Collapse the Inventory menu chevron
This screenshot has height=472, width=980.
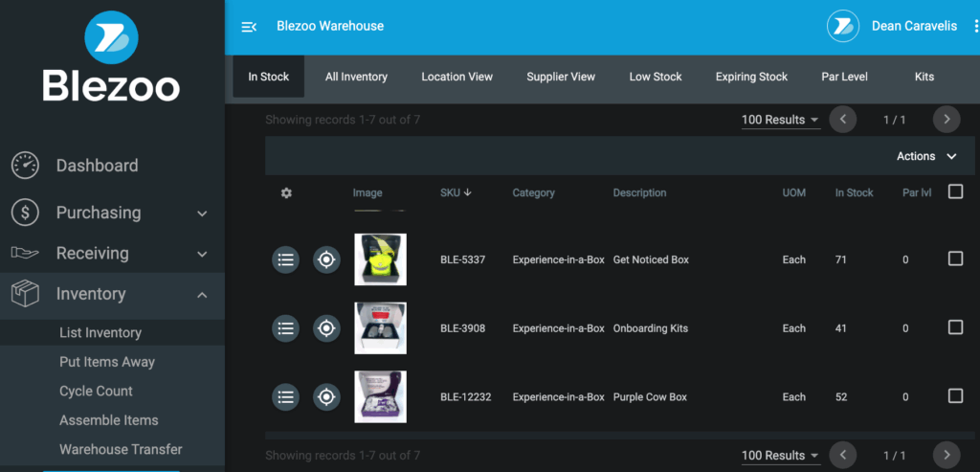coord(202,295)
